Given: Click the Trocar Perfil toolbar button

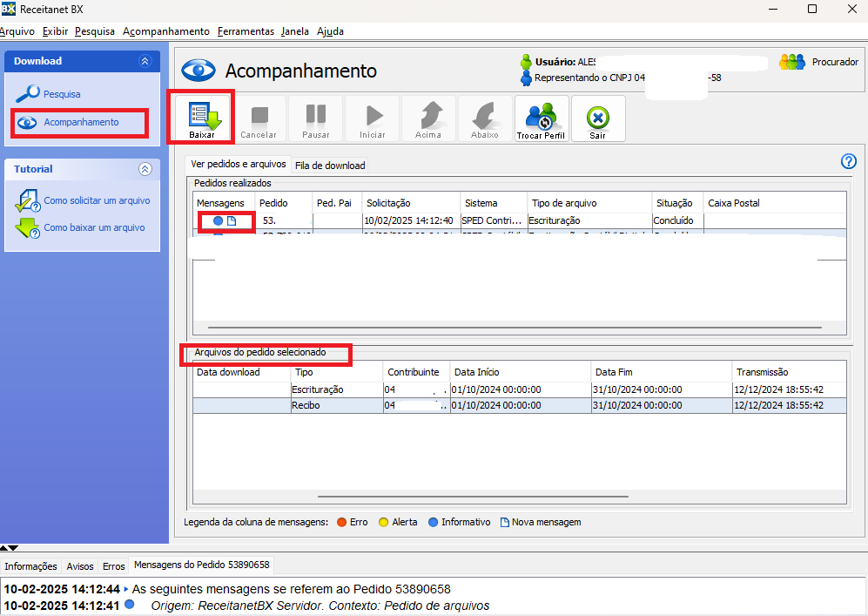Looking at the screenshot, I should click(542, 118).
